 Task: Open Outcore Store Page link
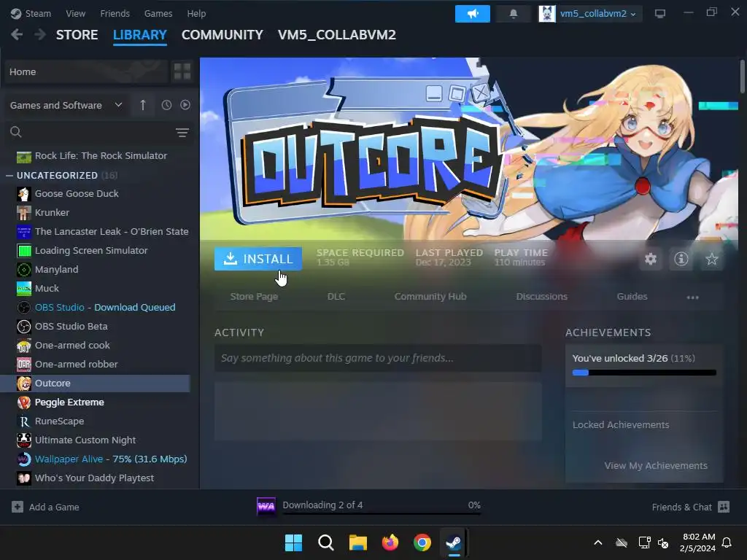254,296
